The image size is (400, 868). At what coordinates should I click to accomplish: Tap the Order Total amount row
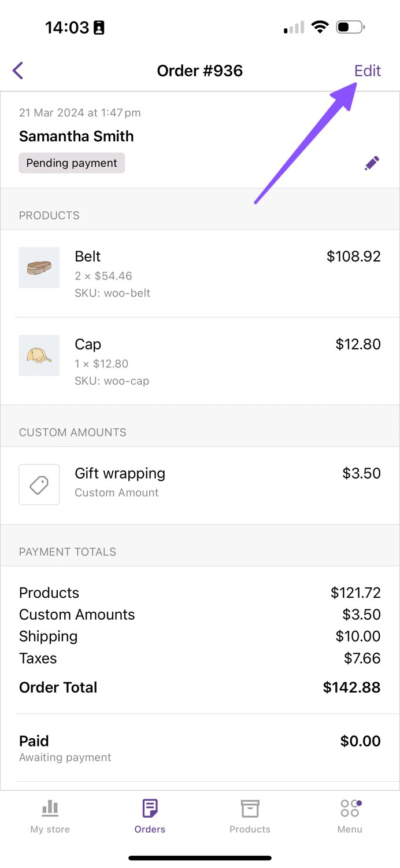[x=200, y=687]
